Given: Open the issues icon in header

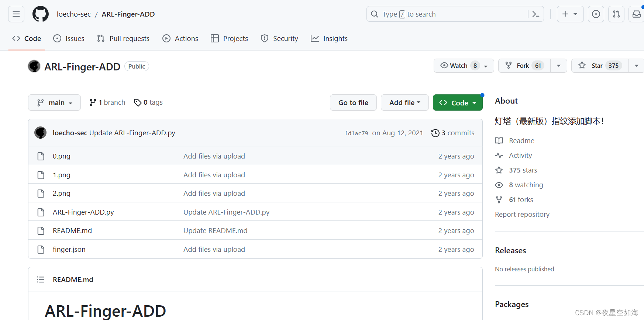Looking at the screenshot, I should pos(596,14).
